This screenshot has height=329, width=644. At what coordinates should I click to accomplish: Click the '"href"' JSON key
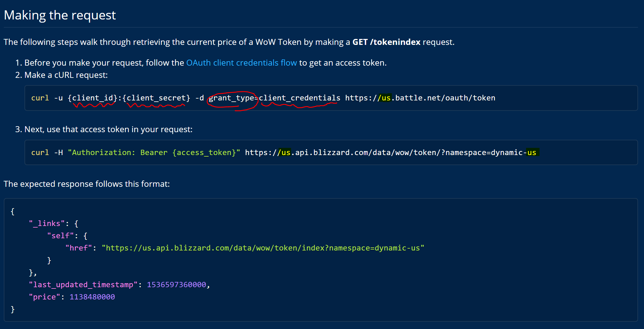[x=79, y=248]
